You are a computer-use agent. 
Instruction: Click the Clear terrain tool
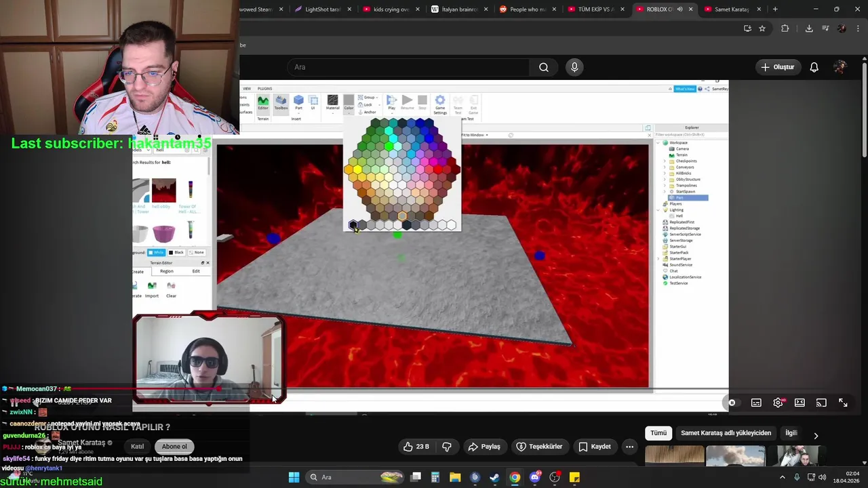coord(171,289)
